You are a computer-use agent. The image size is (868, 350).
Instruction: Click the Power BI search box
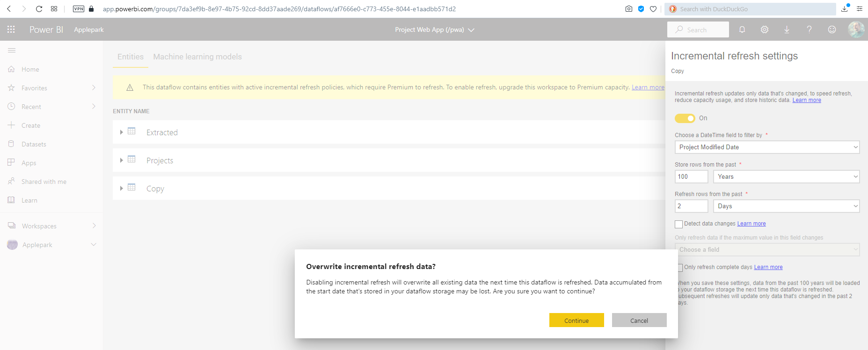tap(698, 29)
